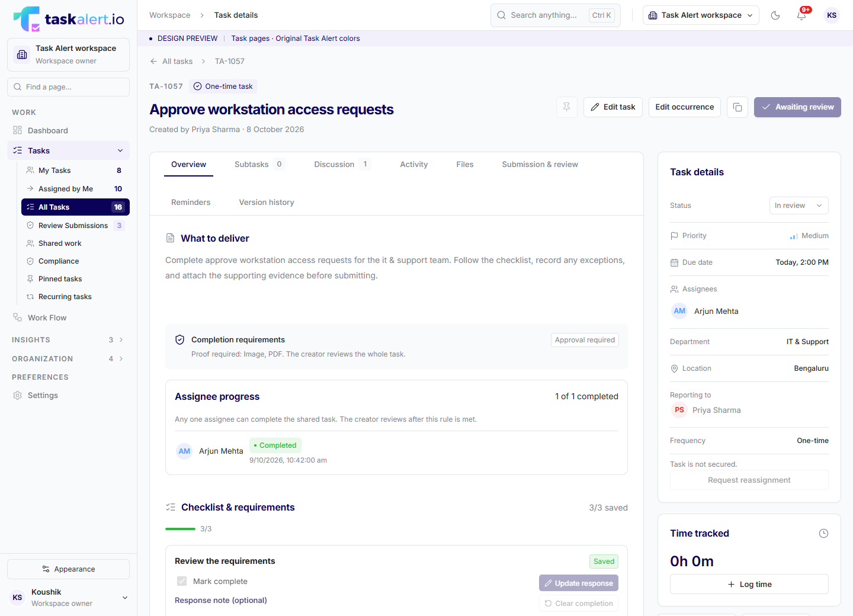Image resolution: width=853 pixels, height=616 pixels.
Task: Open the Version history tab
Action: click(x=267, y=203)
